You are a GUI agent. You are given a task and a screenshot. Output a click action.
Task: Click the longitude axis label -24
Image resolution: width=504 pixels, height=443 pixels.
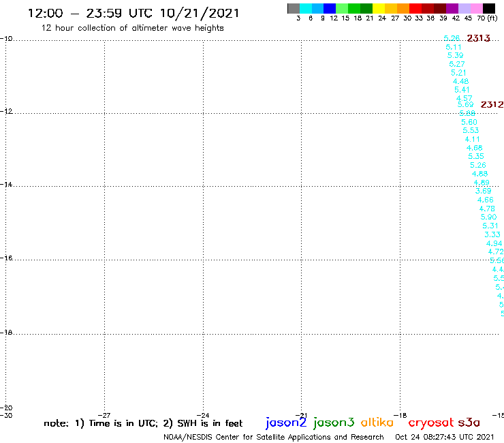pyautogui.click(x=203, y=415)
